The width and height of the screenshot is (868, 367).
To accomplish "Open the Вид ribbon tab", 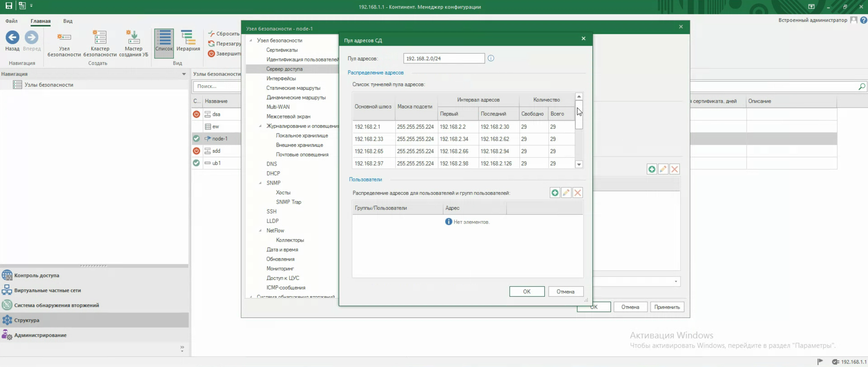I will [68, 21].
